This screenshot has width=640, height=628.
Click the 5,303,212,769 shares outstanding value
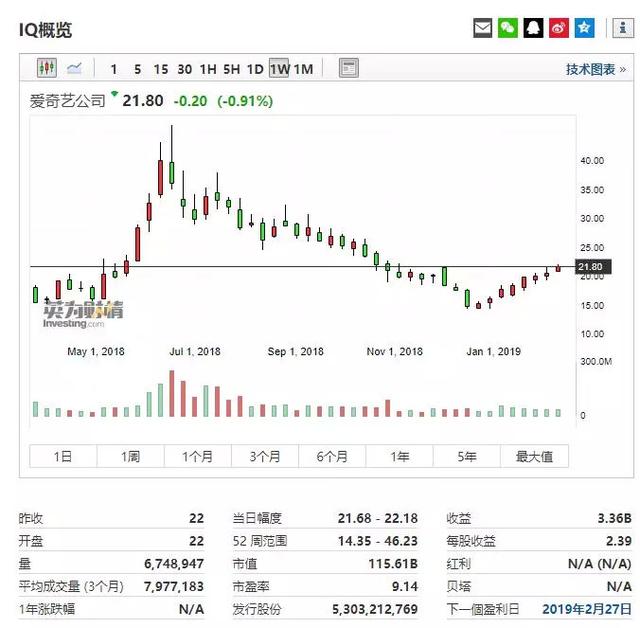point(375,609)
